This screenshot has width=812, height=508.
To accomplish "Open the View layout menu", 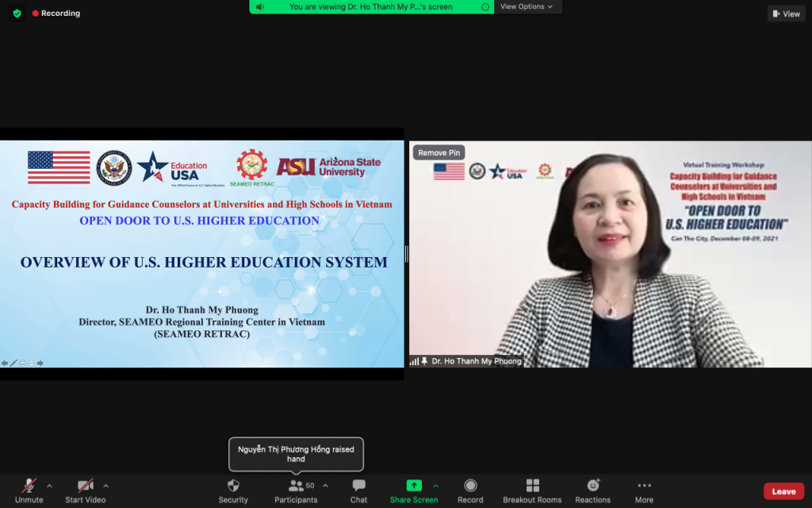I will tap(786, 13).
